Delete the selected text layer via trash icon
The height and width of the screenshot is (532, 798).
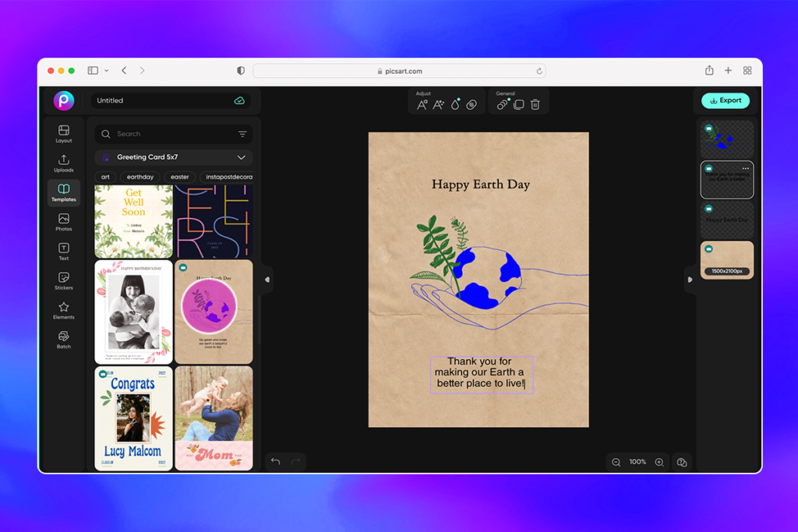(x=535, y=104)
